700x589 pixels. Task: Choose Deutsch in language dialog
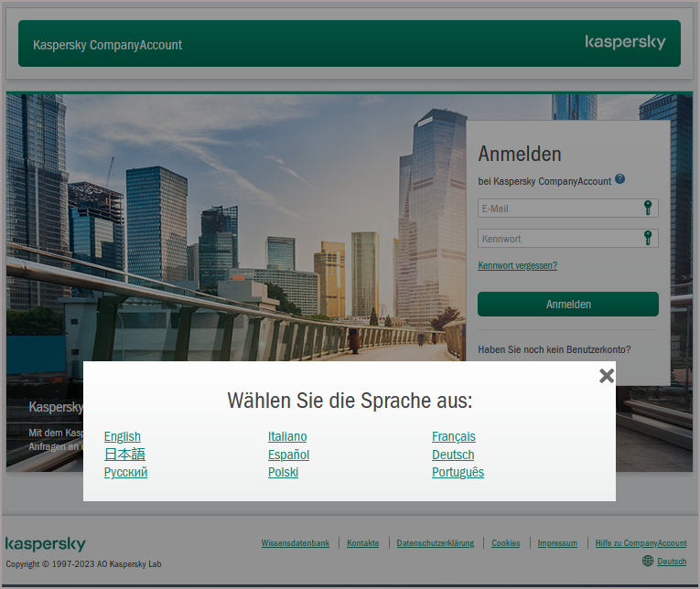click(453, 455)
